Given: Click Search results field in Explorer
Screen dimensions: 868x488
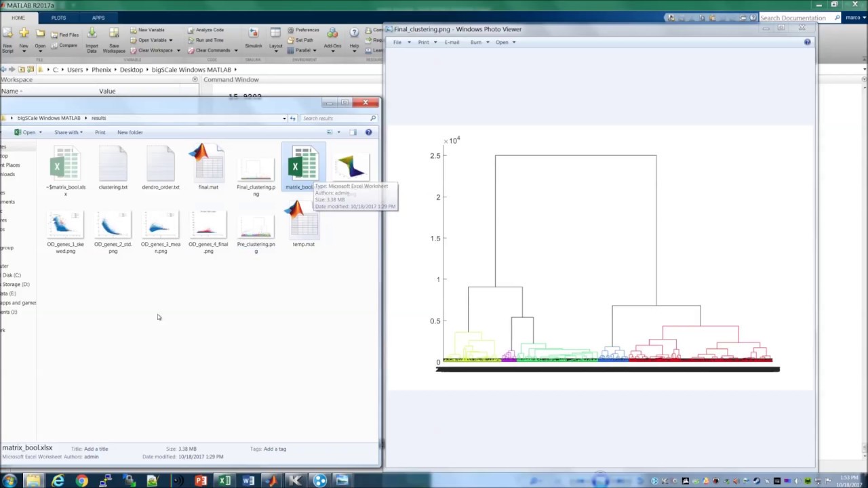Looking at the screenshot, I should pos(339,118).
